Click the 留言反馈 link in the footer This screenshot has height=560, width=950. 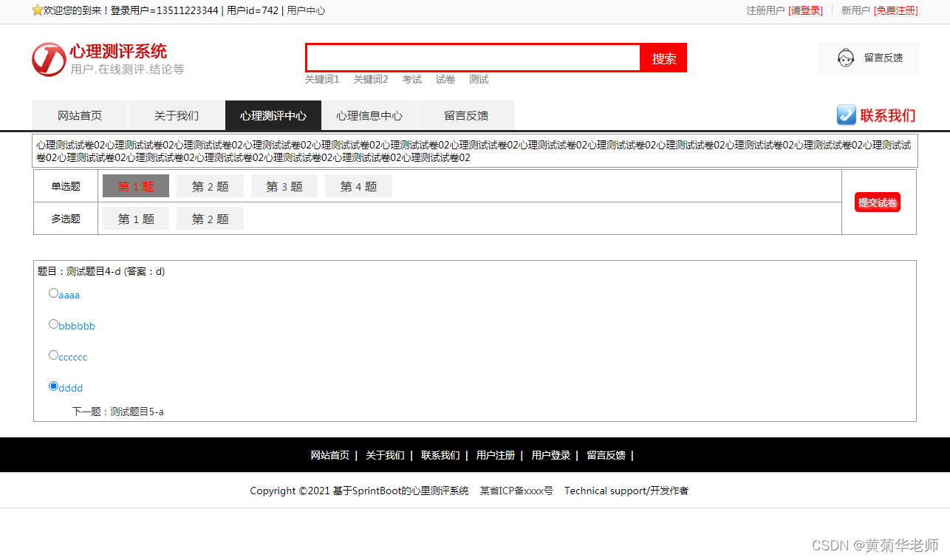pyautogui.click(x=606, y=455)
